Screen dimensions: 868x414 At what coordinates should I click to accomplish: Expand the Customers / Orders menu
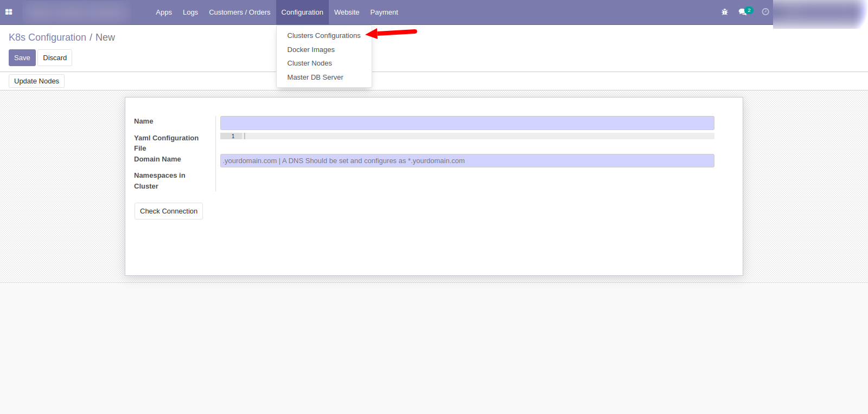[x=239, y=12]
